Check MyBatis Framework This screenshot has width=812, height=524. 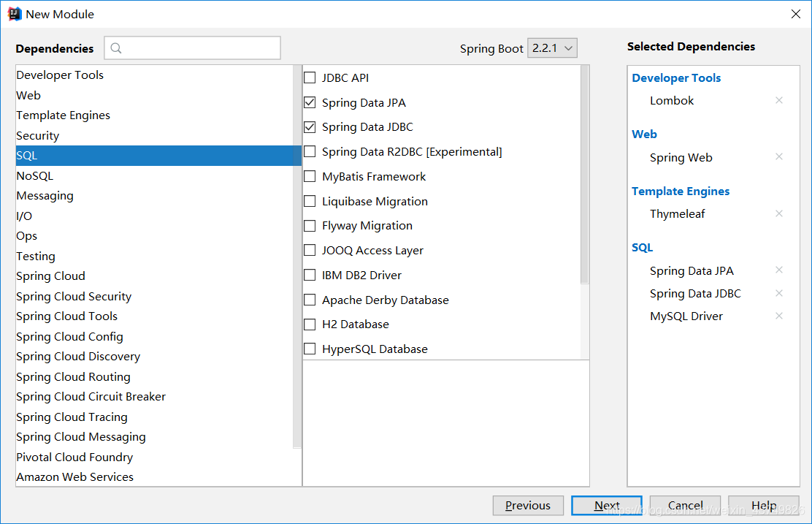coord(310,177)
